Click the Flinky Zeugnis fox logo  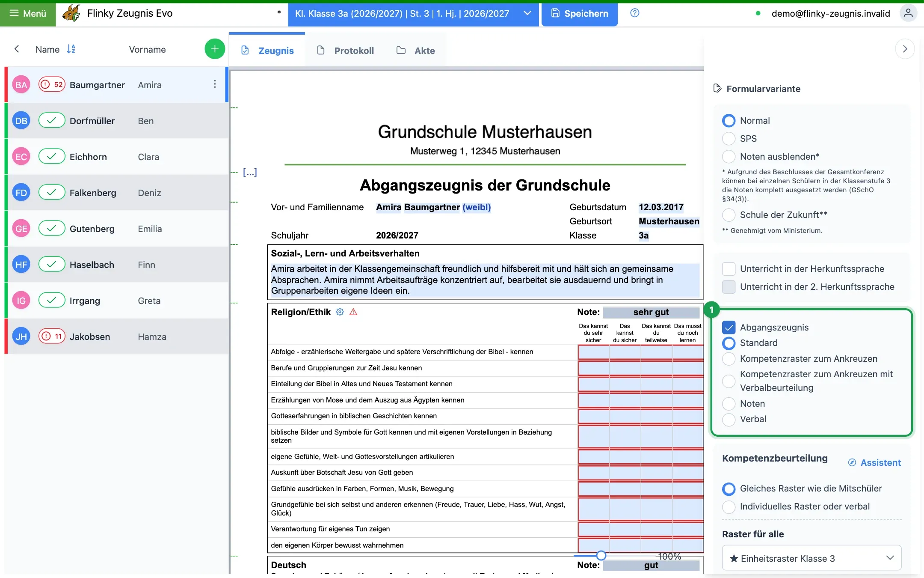(71, 13)
